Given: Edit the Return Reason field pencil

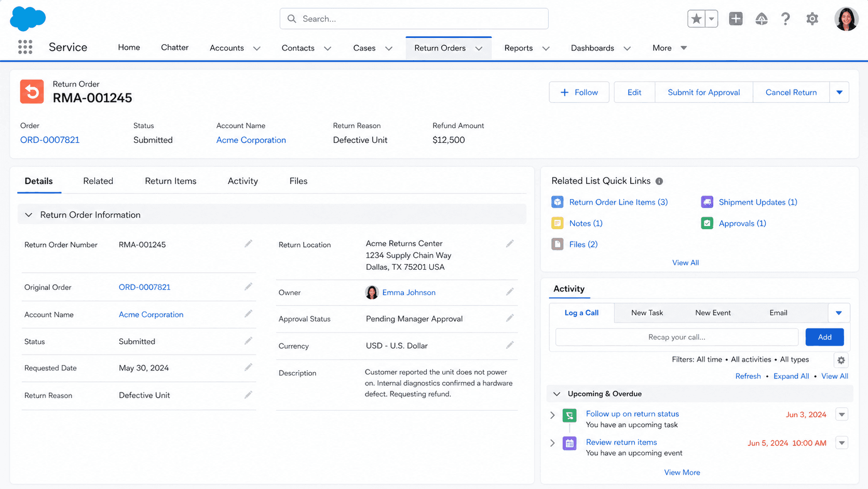Looking at the screenshot, I should click(249, 395).
